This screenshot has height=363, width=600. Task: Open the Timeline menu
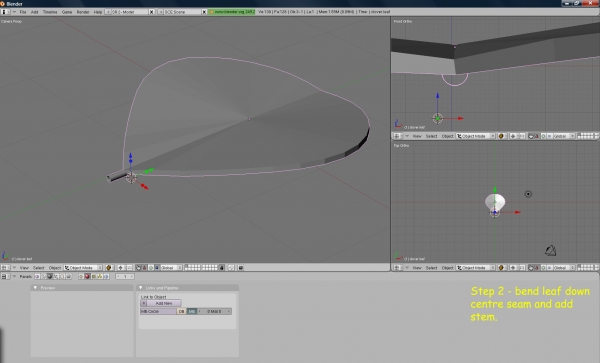[50, 12]
